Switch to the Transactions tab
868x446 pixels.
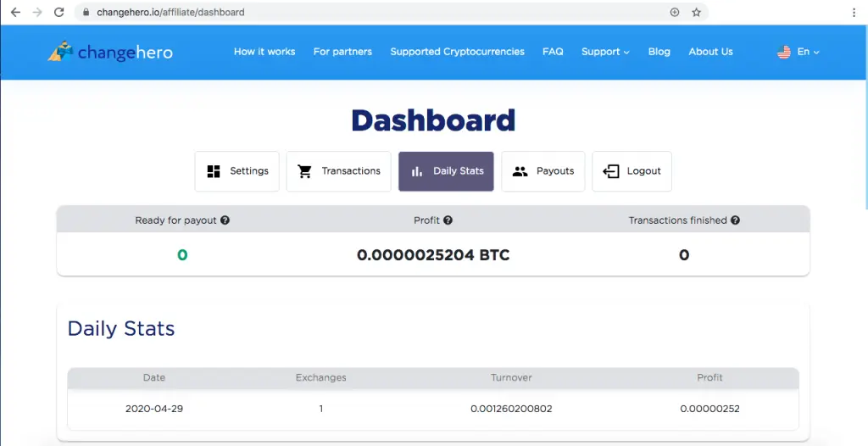click(x=339, y=171)
